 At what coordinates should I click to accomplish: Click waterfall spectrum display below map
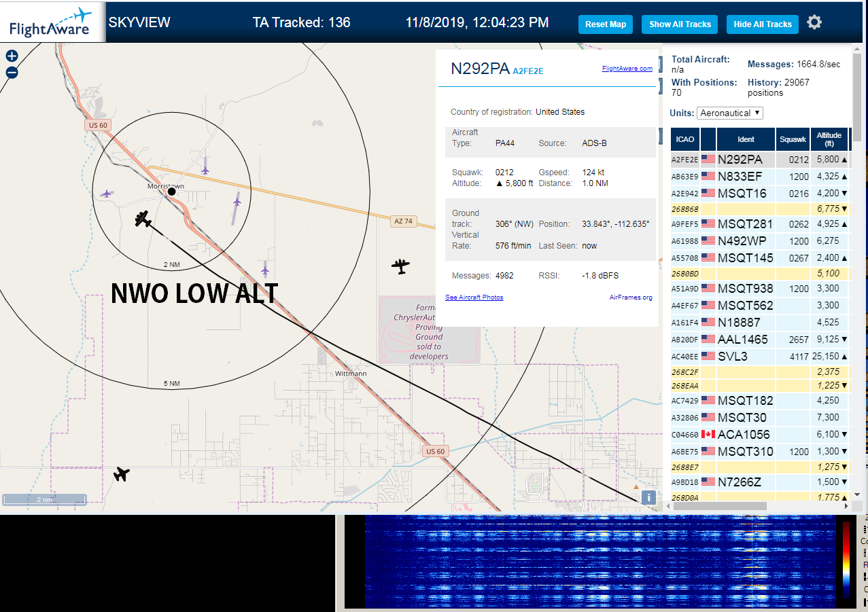coord(600,562)
